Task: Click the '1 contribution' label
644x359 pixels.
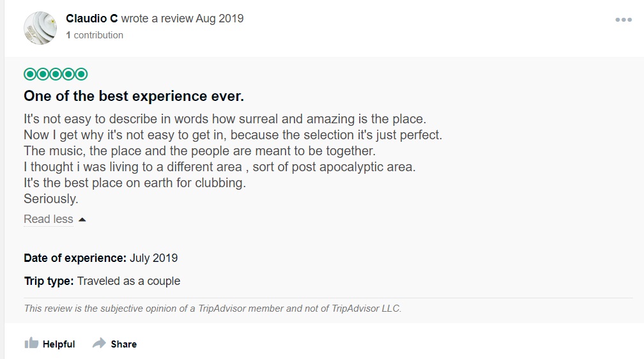Action: point(95,35)
